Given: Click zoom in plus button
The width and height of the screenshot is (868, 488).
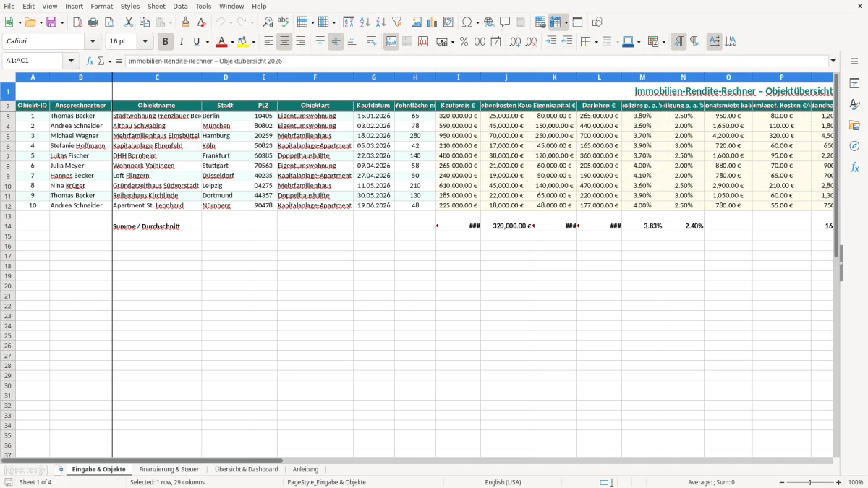Looking at the screenshot, I should tap(839, 482).
